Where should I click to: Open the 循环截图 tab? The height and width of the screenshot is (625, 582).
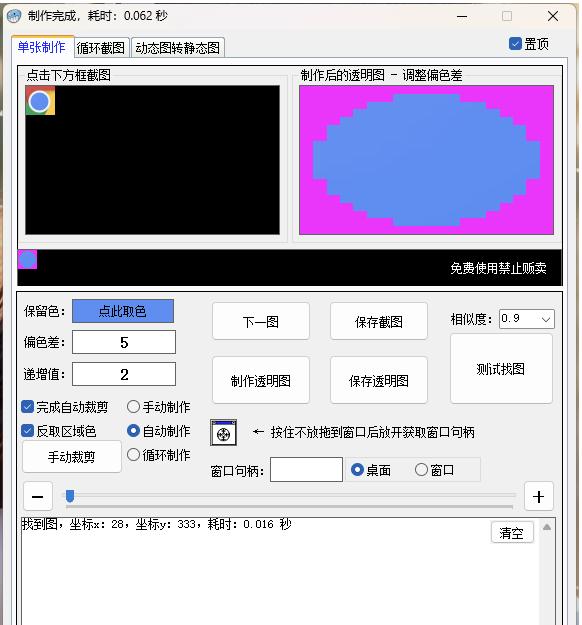point(101,48)
